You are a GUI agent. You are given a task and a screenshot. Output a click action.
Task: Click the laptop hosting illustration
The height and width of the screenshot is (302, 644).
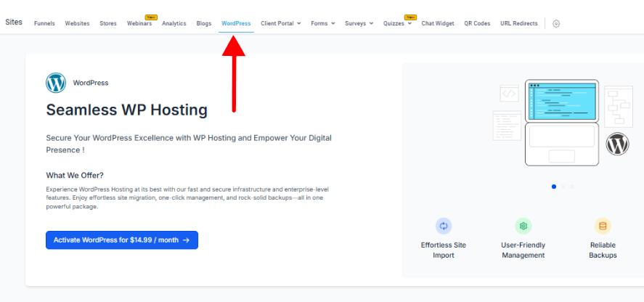click(562, 123)
